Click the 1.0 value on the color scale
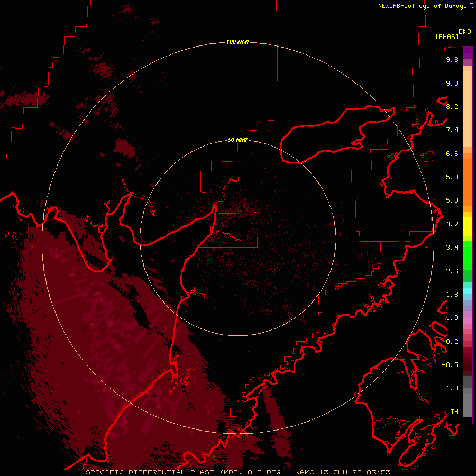This screenshot has width=476, height=476. point(452,318)
